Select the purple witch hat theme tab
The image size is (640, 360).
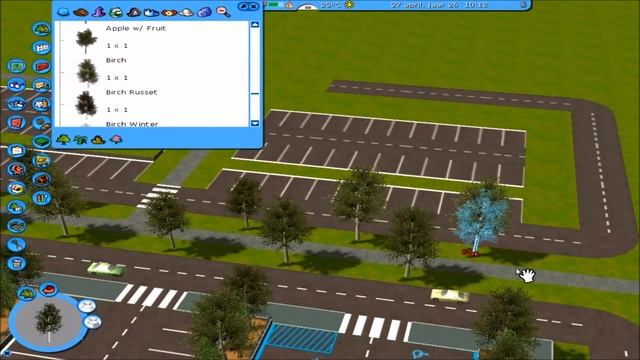(98, 12)
